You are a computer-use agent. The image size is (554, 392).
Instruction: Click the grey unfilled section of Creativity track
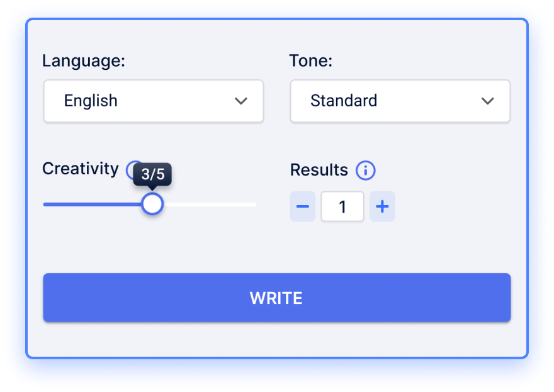tap(210, 204)
